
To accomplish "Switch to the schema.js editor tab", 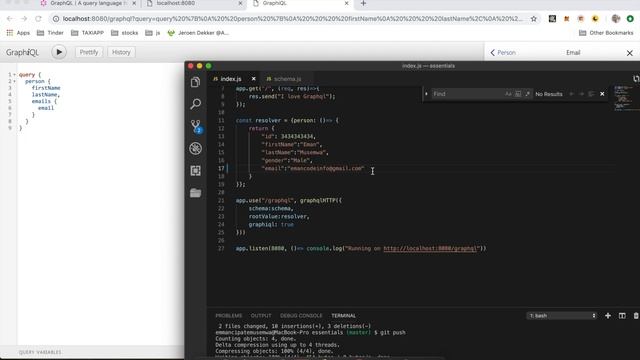I will [287, 79].
